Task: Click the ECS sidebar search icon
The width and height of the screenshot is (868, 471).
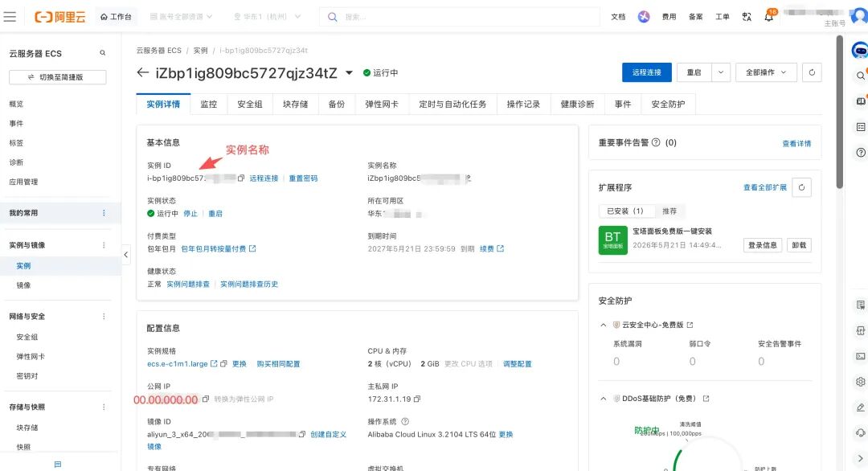Action: (x=102, y=53)
